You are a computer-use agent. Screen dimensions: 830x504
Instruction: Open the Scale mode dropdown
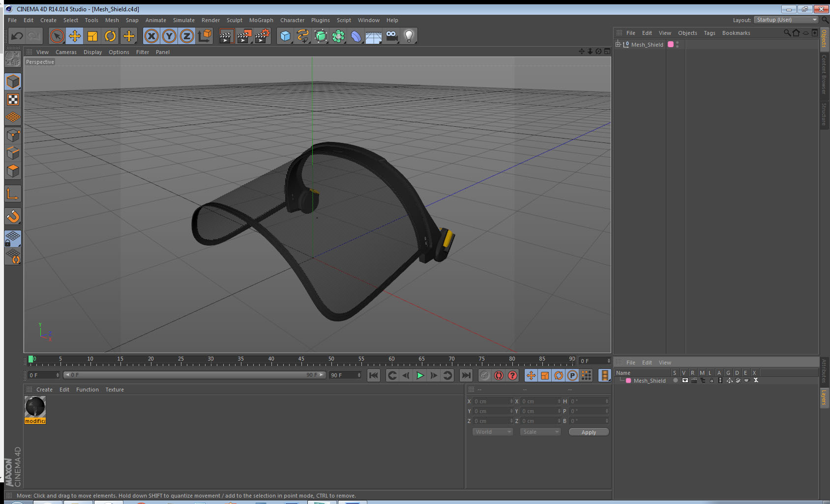(540, 432)
